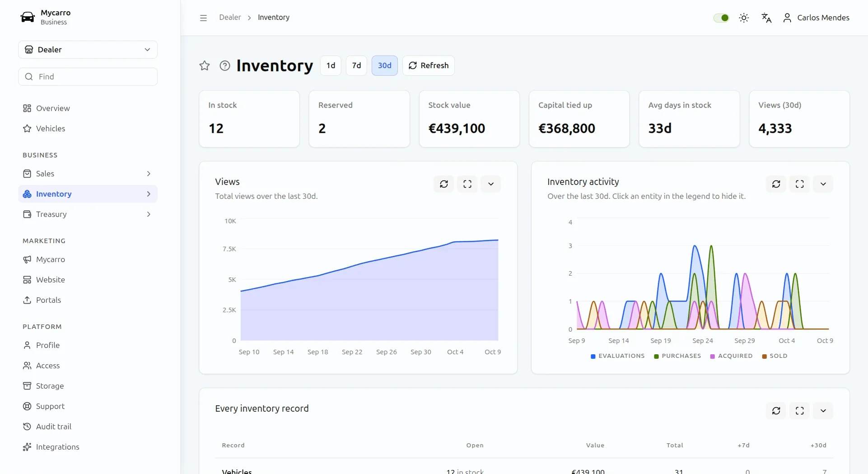Refresh the Inventory activity chart
The image size is (868, 474).
tap(776, 184)
